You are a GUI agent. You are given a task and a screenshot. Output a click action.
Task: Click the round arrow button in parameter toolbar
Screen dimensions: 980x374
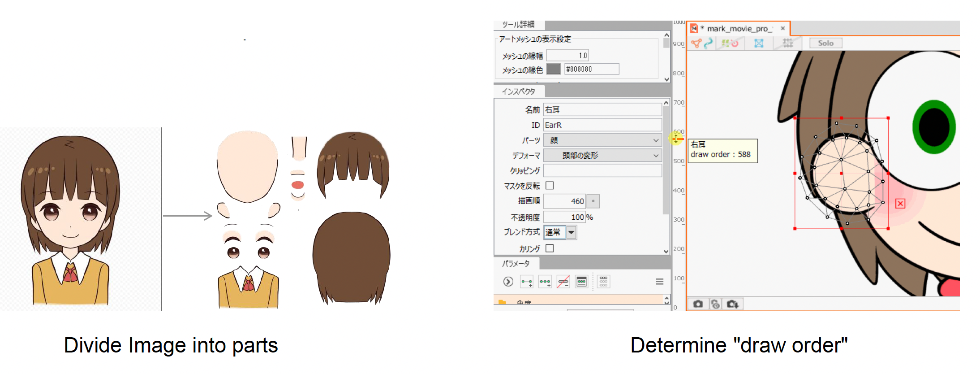point(508,282)
